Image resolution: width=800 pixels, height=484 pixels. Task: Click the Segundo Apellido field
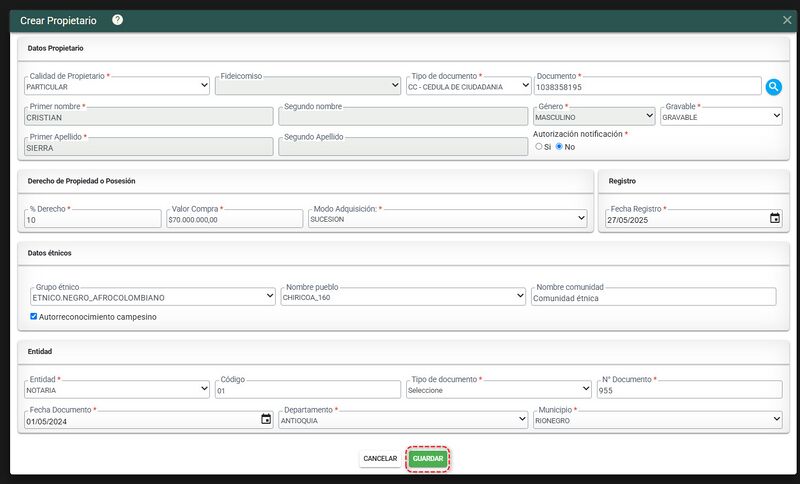[403, 147]
